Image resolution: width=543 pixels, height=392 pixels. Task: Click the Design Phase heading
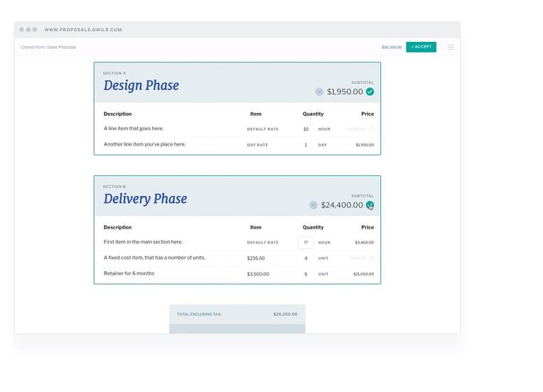(x=141, y=85)
